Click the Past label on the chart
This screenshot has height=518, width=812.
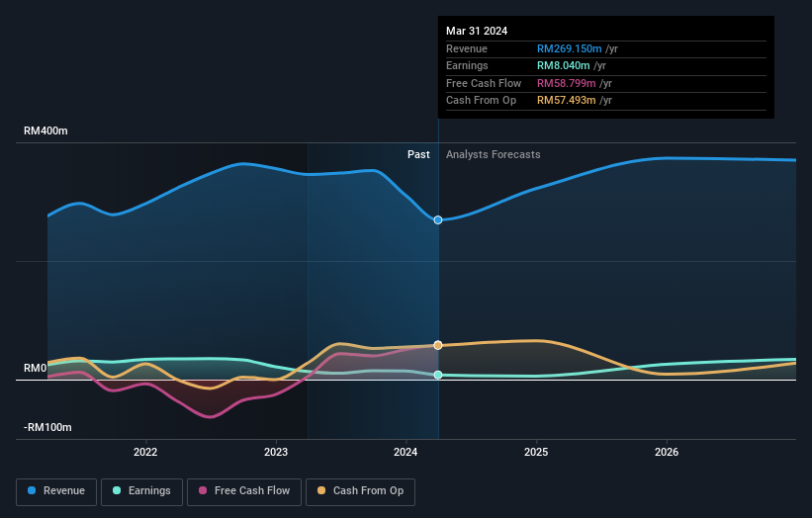click(x=418, y=155)
